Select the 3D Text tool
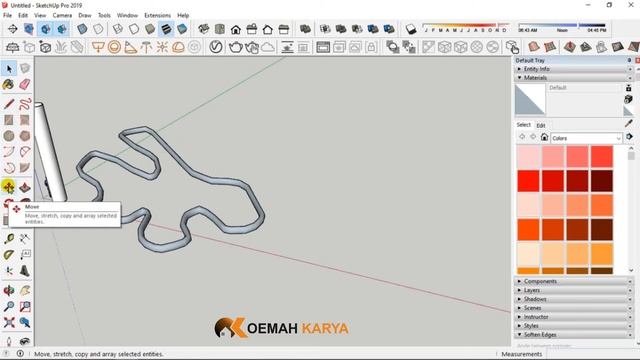The image size is (640, 360). 25,271
